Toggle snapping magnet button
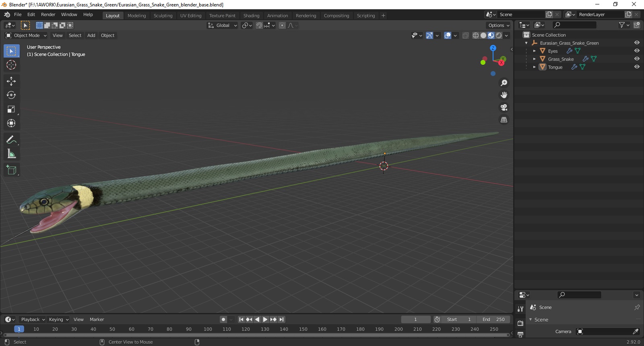The height and width of the screenshot is (346, 644). coord(259,25)
